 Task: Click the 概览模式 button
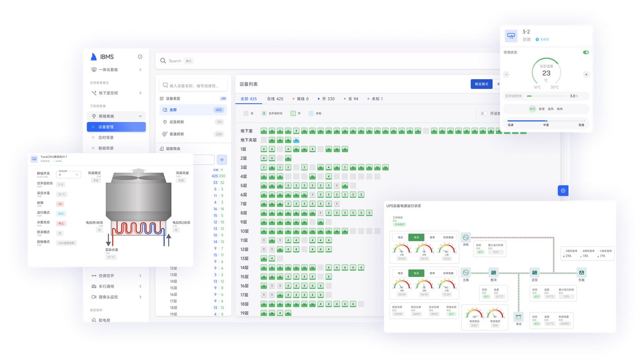(481, 84)
